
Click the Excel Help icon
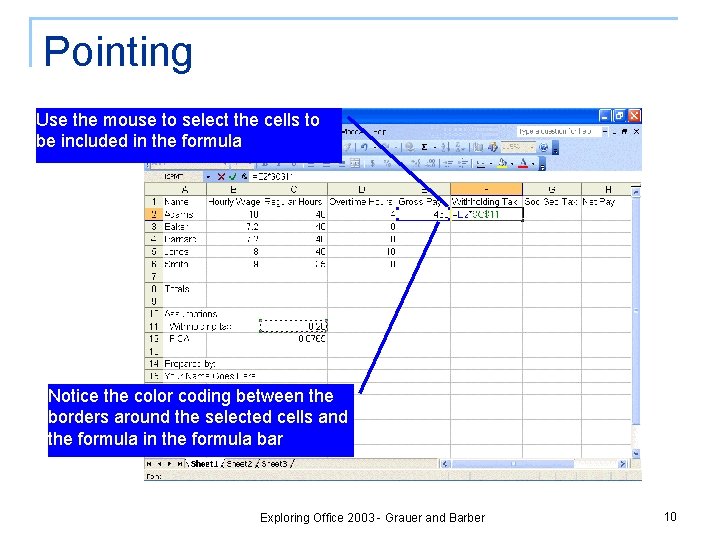coord(544,147)
